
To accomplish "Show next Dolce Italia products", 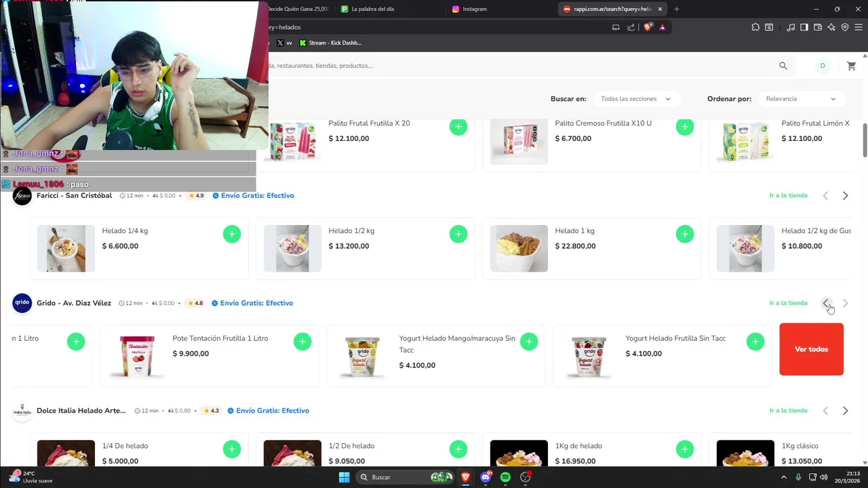I will pos(845,411).
